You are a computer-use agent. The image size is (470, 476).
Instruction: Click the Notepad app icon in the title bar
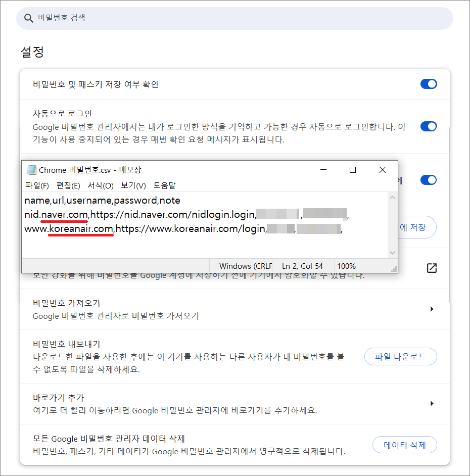tap(31, 170)
